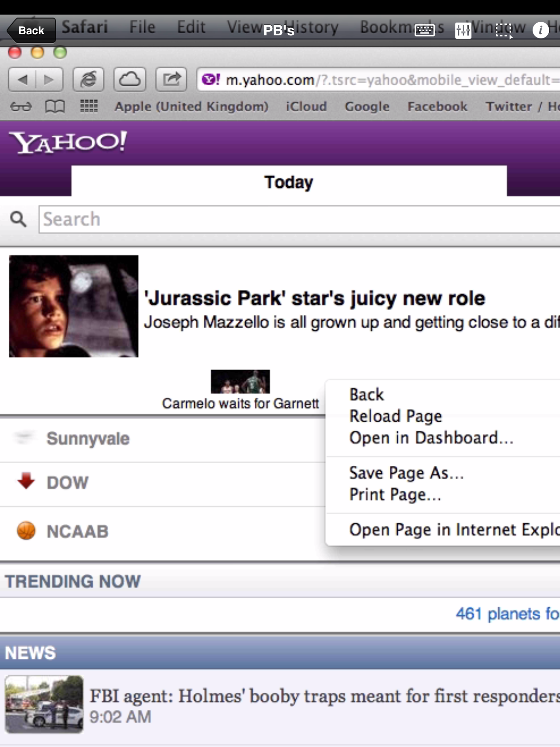Open the Jurassic Park star headline
Viewport: 560px width, 747px height.
tap(315, 298)
